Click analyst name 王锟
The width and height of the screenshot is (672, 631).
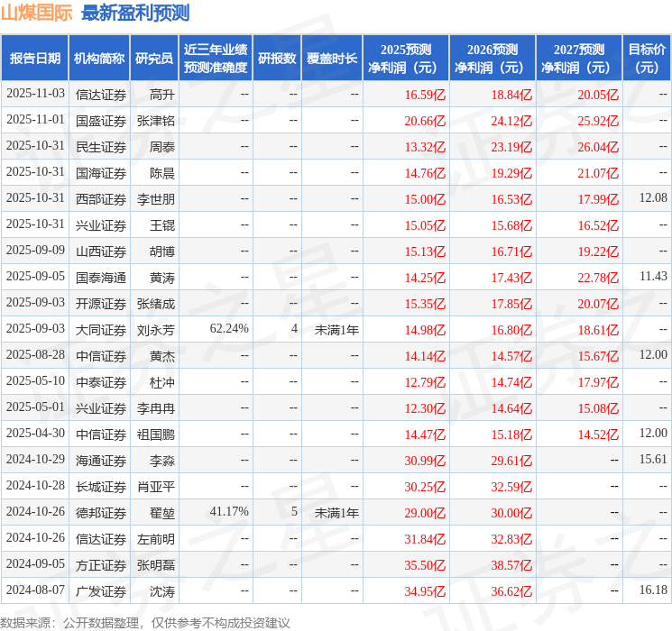pos(162,225)
